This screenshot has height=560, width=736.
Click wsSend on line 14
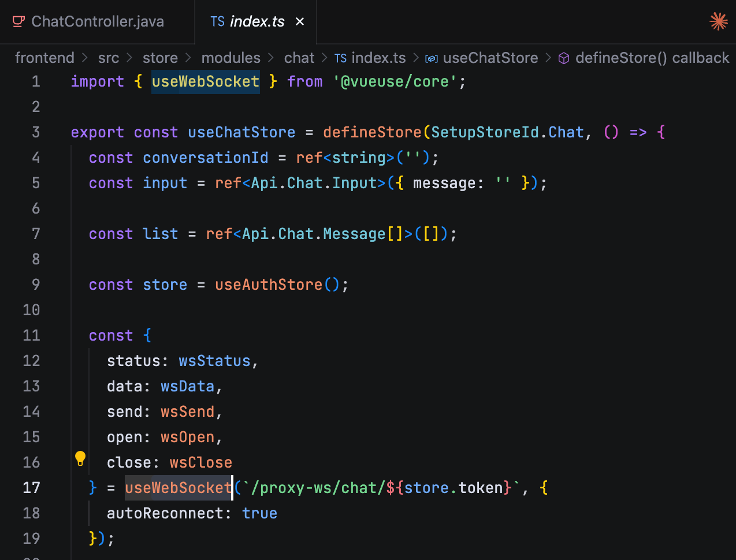click(x=188, y=412)
